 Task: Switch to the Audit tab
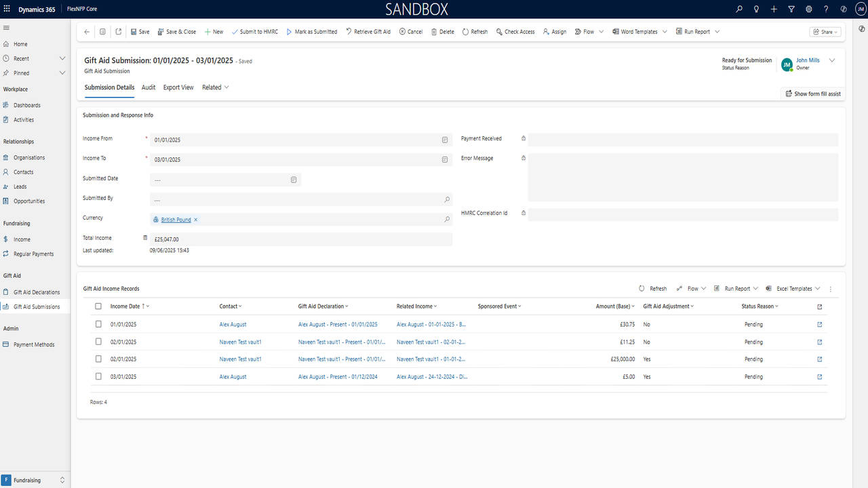click(149, 87)
